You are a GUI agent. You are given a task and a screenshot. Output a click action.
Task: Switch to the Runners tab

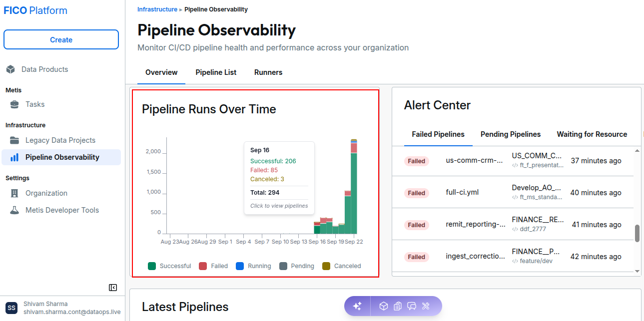point(268,72)
